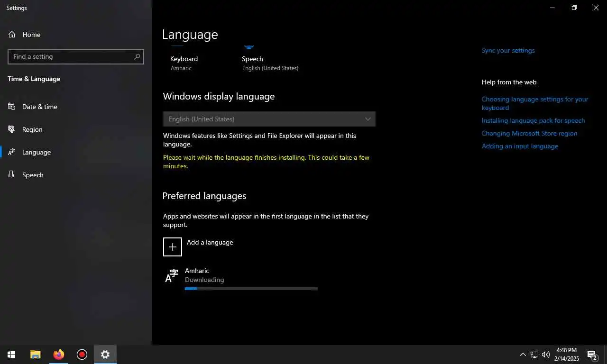
Task: Select the Date & time clock icon
Action: click(12, 107)
